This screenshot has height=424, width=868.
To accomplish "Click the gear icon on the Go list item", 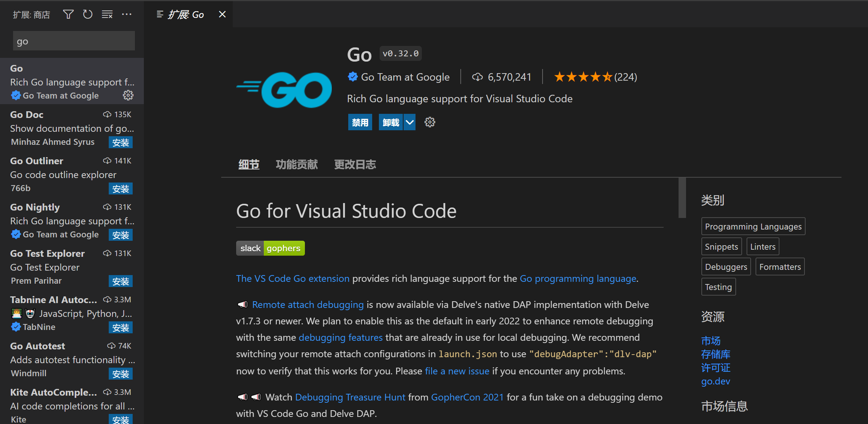I will click(128, 96).
